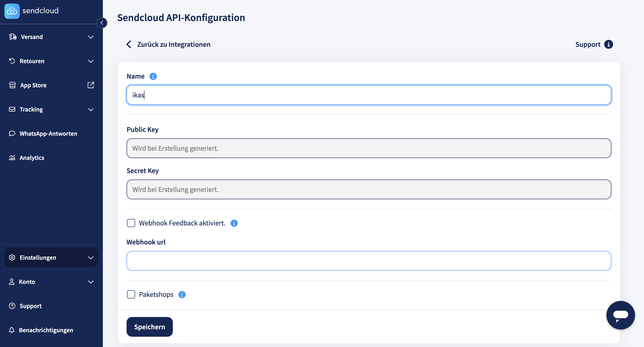Click the sendcloud wordmark text
This screenshot has height=347, width=644.
pyautogui.click(x=40, y=11)
